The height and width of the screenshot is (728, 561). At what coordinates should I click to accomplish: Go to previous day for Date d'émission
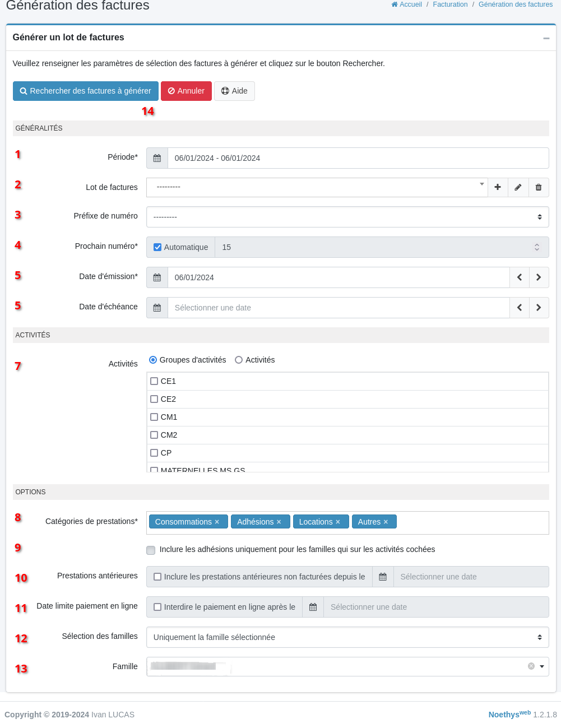520,277
